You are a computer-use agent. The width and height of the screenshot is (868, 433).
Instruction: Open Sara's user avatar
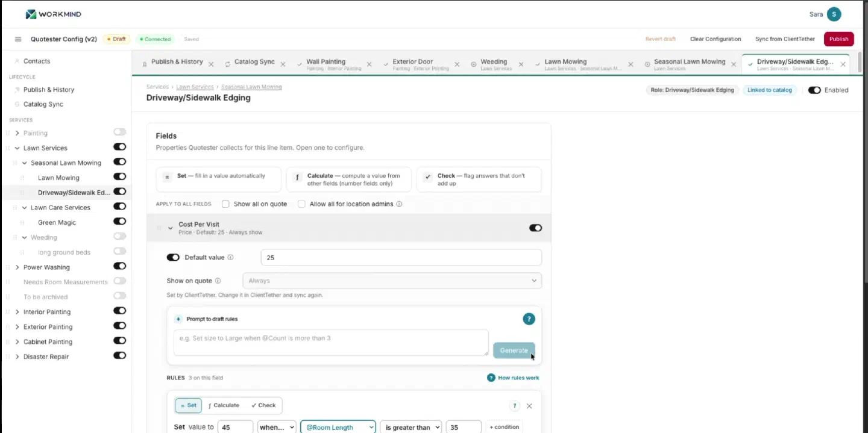pos(834,14)
